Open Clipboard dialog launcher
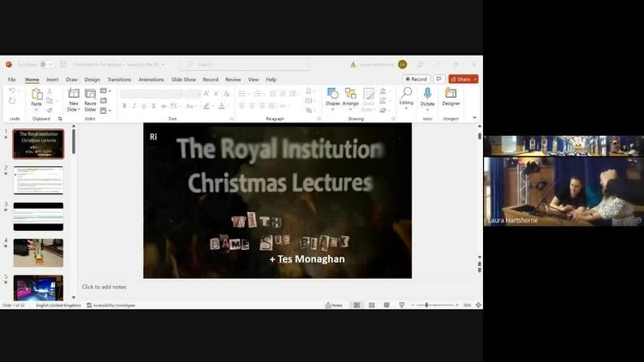Viewport: 644px width, 362px height. pyautogui.click(x=60, y=119)
